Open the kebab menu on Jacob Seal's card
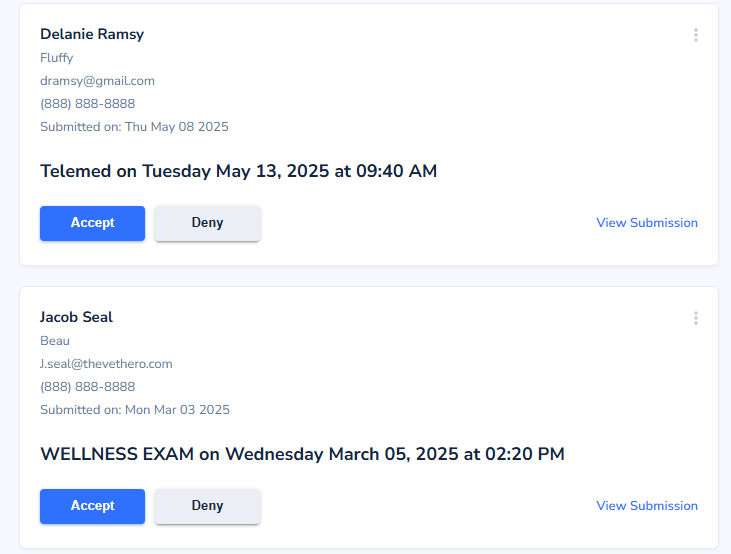The image size is (731, 554). pyautogui.click(x=696, y=318)
